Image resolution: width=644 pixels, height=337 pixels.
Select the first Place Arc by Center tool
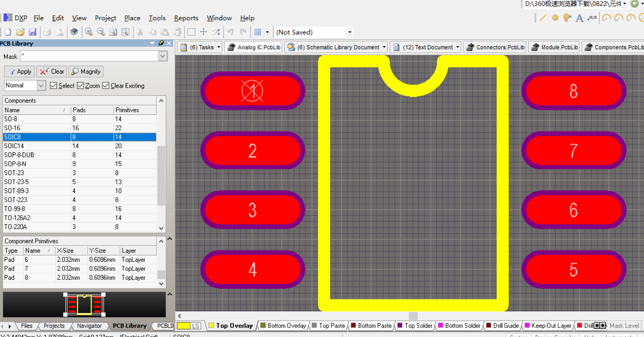coord(607,18)
